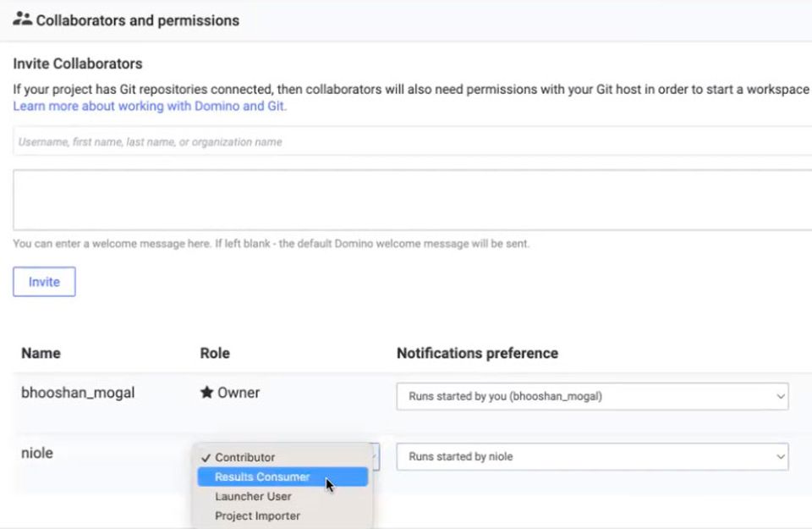Set role to Project Importer
Image resolution: width=812 pixels, height=529 pixels.
coord(257,515)
